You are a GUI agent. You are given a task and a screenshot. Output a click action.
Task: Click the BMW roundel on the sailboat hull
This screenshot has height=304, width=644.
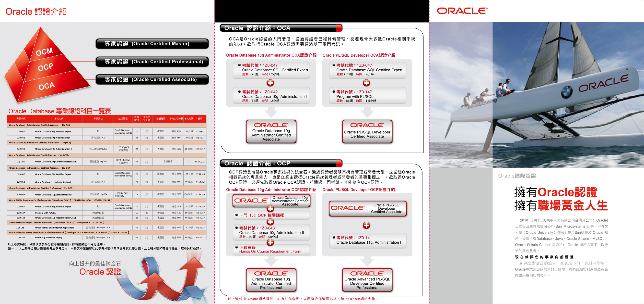pos(567,92)
